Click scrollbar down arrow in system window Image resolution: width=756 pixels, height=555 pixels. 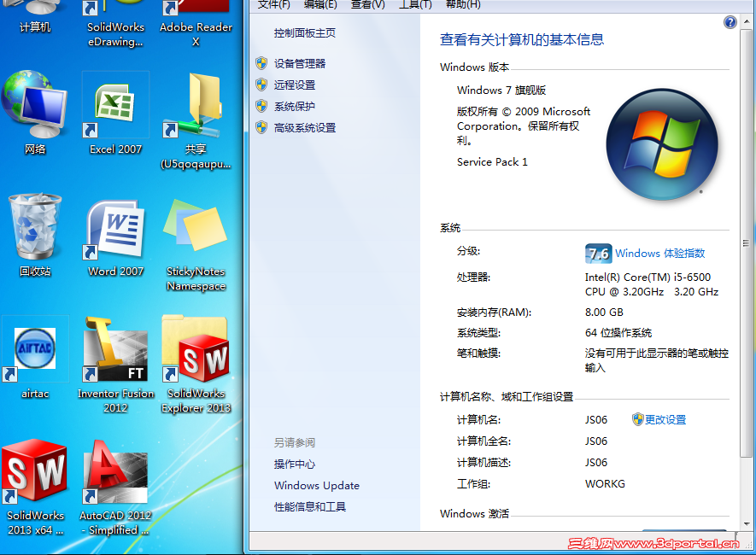[747, 523]
